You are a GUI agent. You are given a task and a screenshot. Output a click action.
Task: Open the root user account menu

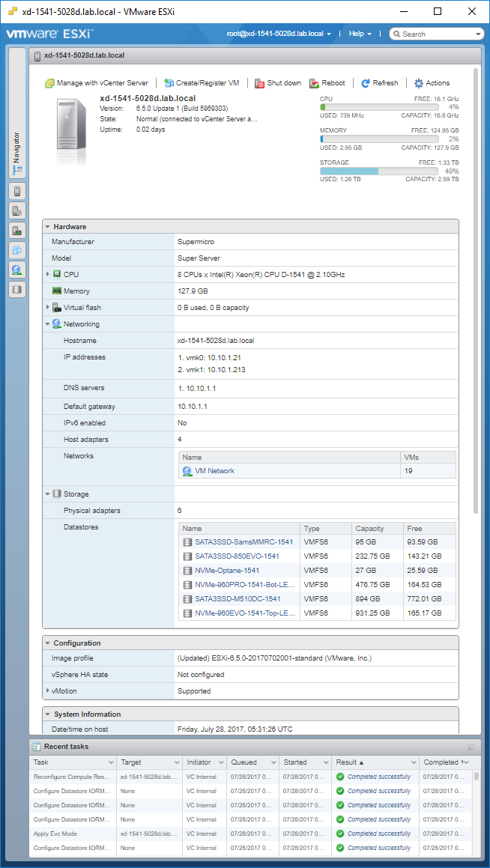click(279, 34)
